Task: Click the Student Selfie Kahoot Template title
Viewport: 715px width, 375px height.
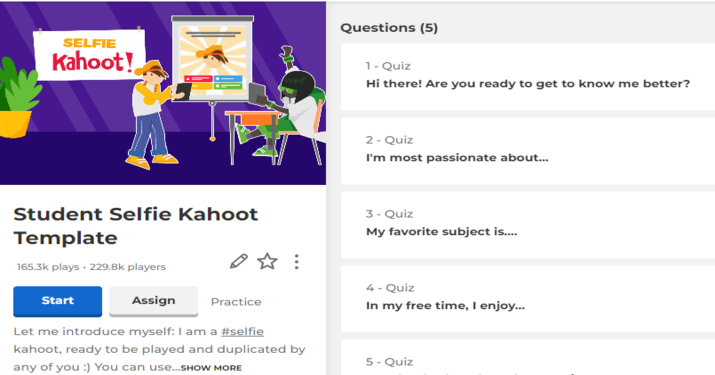Action: [136, 226]
